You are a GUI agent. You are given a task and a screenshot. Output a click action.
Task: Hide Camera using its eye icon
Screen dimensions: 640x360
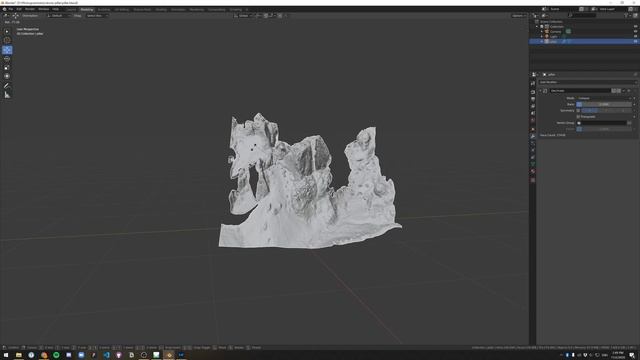[x=636, y=31]
